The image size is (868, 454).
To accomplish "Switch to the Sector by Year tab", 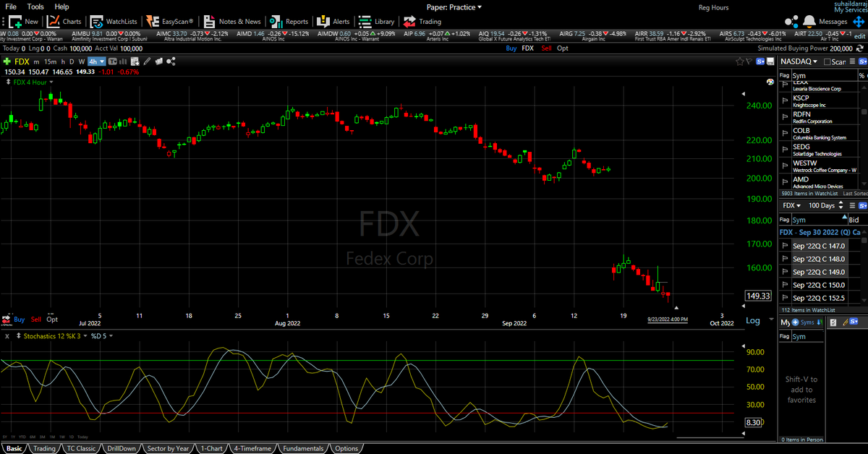I will (x=168, y=448).
